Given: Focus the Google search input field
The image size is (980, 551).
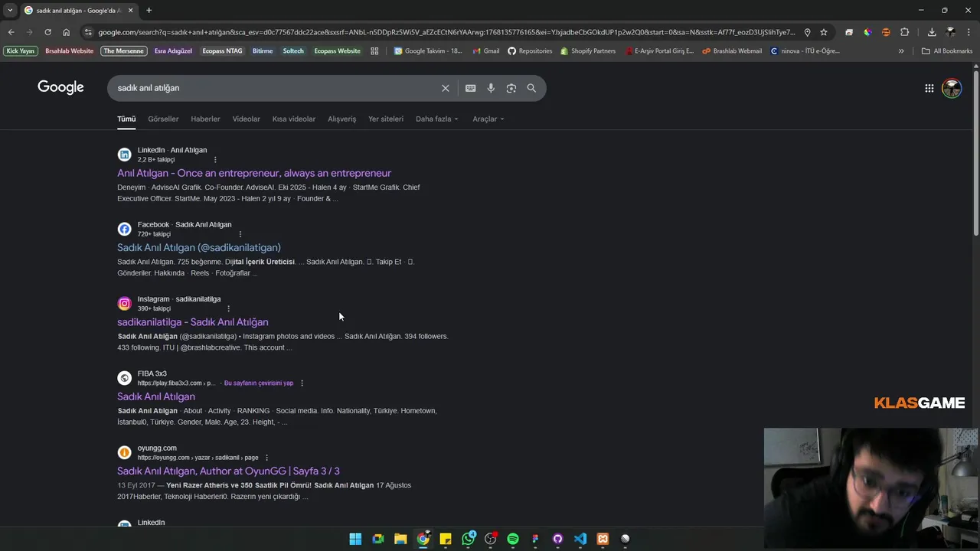Looking at the screenshot, I should (x=276, y=88).
